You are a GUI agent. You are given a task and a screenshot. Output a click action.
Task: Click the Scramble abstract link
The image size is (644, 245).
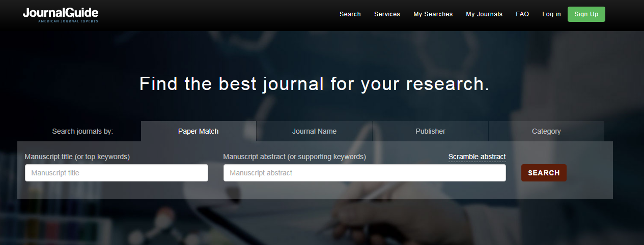[x=477, y=157]
